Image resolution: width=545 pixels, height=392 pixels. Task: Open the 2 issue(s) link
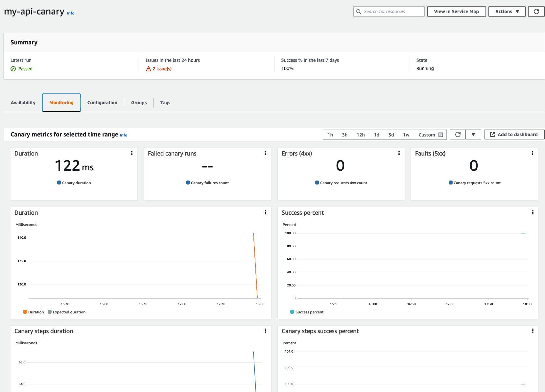tap(162, 69)
